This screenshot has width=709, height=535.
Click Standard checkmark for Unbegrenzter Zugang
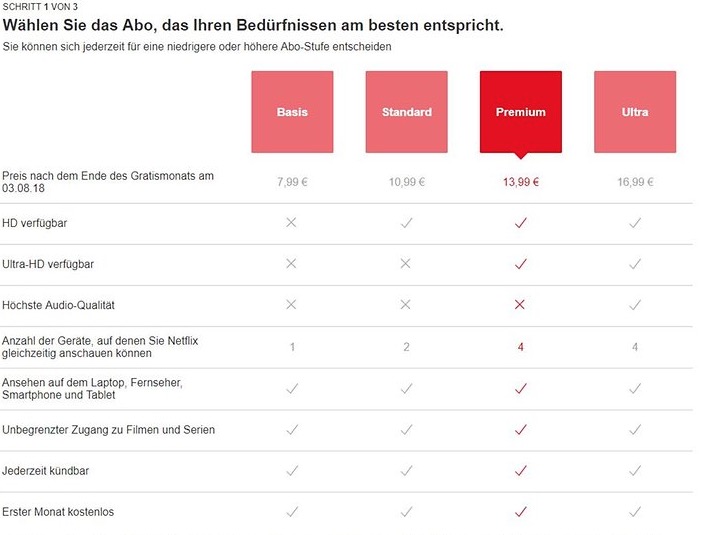click(406, 430)
